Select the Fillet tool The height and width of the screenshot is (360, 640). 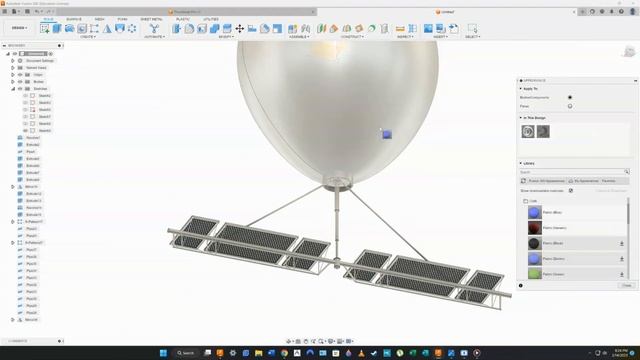[x=189, y=28]
